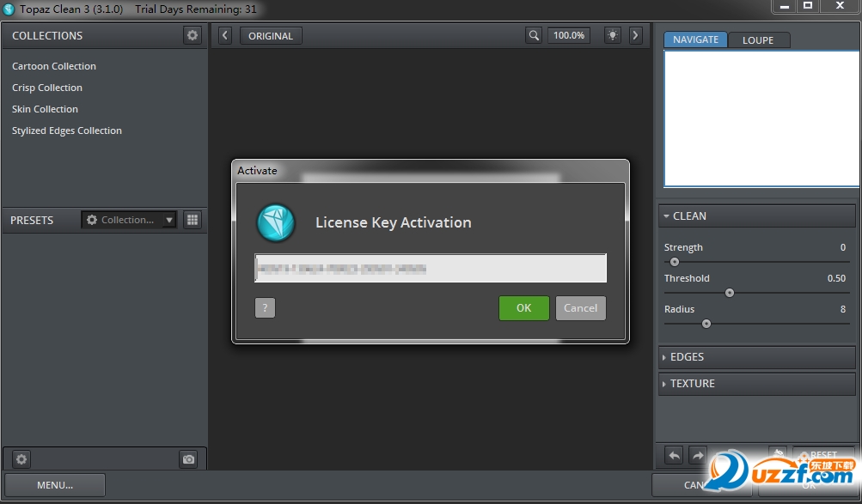This screenshot has height=504, width=862.
Task: Click the navigator preview thumbnail
Action: (x=762, y=118)
